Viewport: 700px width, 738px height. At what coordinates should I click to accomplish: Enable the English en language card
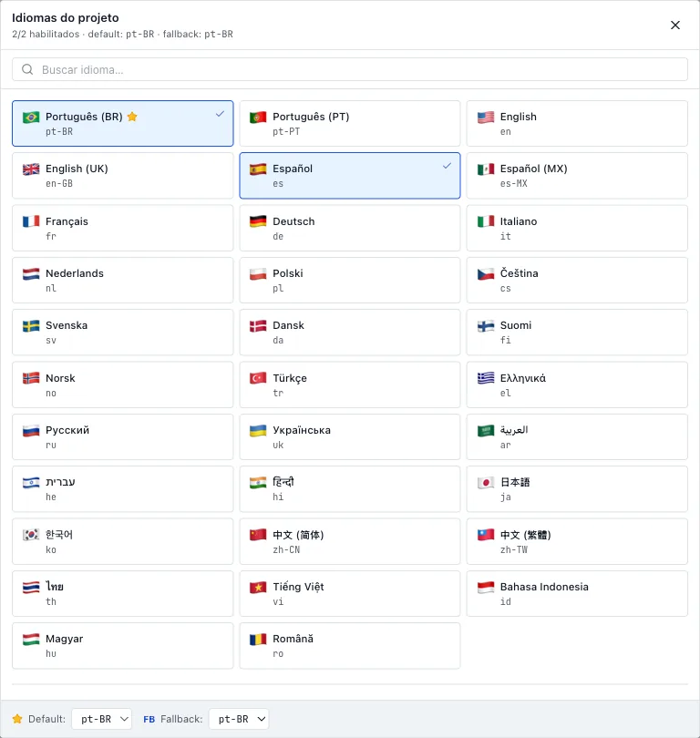577,123
